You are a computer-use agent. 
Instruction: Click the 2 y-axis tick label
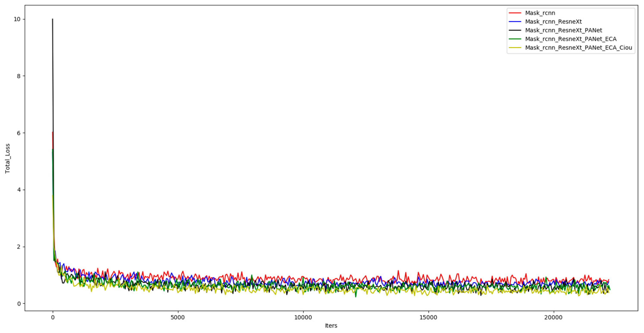(x=19, y=247)
